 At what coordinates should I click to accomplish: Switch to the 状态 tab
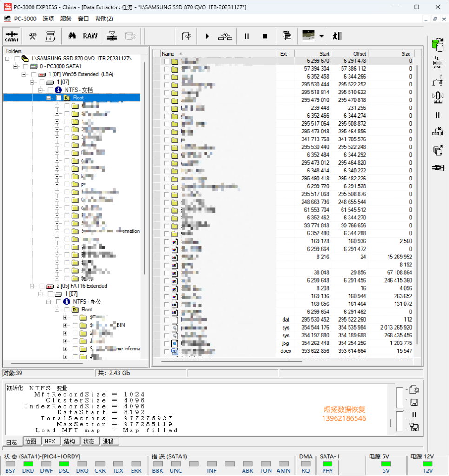(x=89, y=442)
